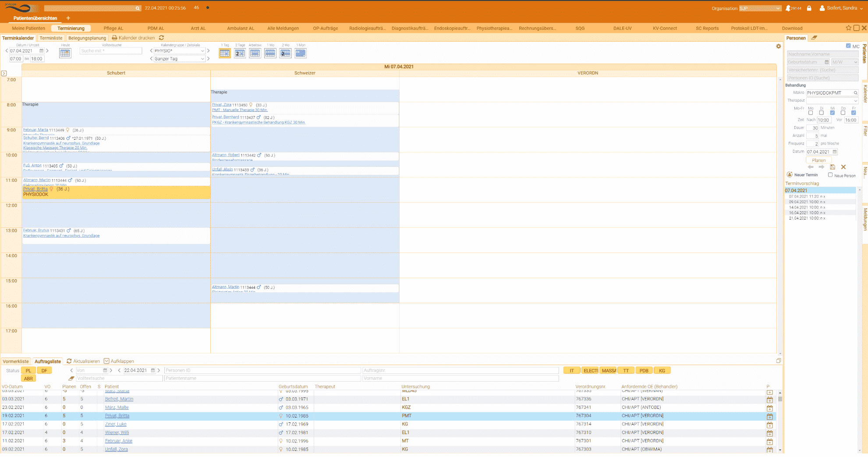The height and width of the screenshot is (457, 868).
Task: Switch to the Terminliste tab
Action: tap(51, 38)
